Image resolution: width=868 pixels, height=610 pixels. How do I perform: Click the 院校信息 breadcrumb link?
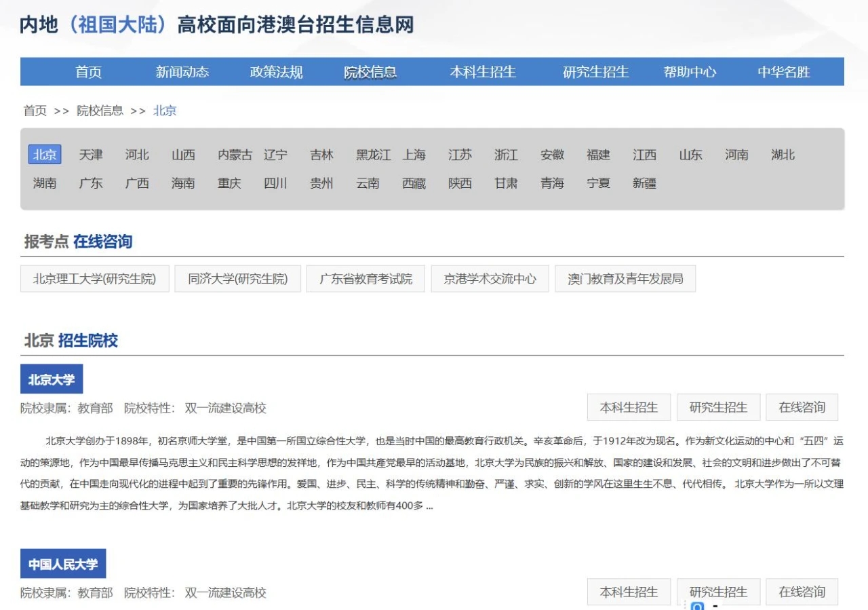point(100,111)
